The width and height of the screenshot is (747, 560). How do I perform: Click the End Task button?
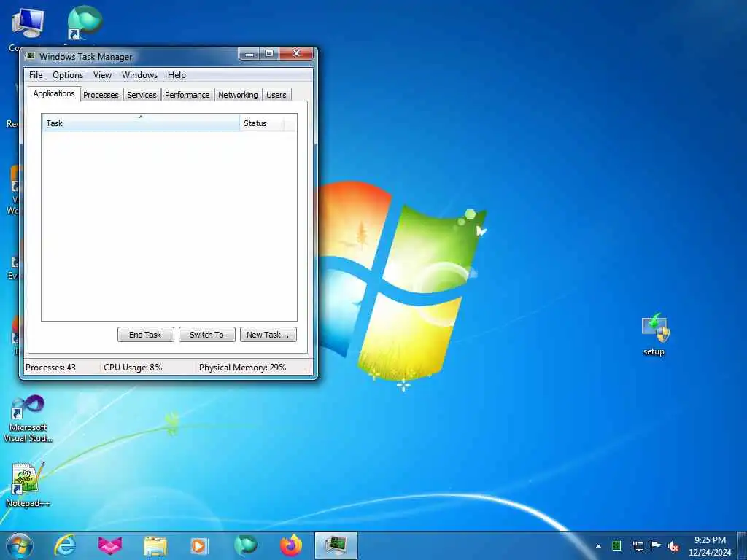[145, 335]
